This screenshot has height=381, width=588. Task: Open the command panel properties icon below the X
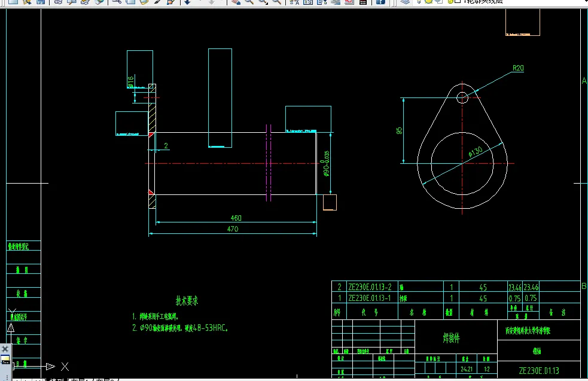point(5,361)
